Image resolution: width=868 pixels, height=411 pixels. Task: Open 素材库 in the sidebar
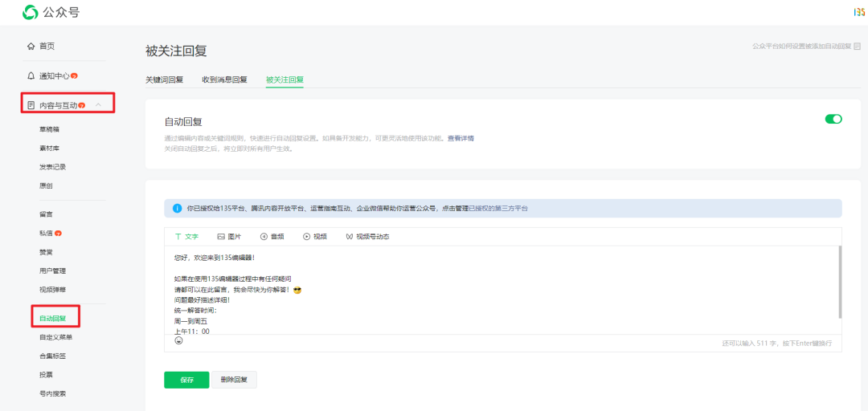click(x=49, y=149)
